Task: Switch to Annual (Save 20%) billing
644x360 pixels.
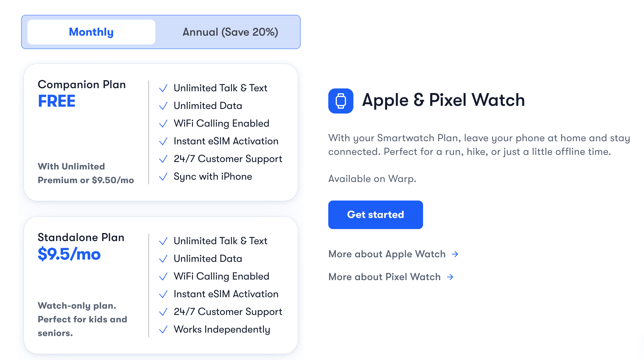Action: 230,32
